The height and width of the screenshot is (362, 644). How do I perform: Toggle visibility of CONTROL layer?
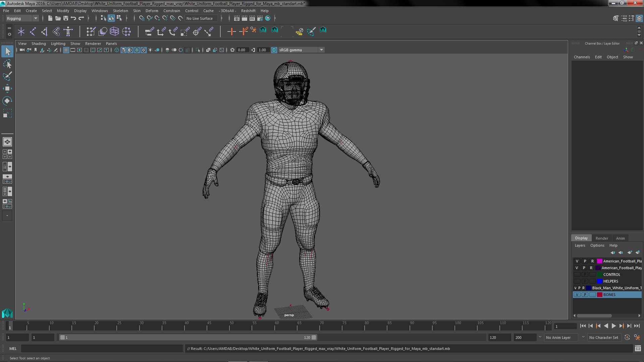pos(577,275)
